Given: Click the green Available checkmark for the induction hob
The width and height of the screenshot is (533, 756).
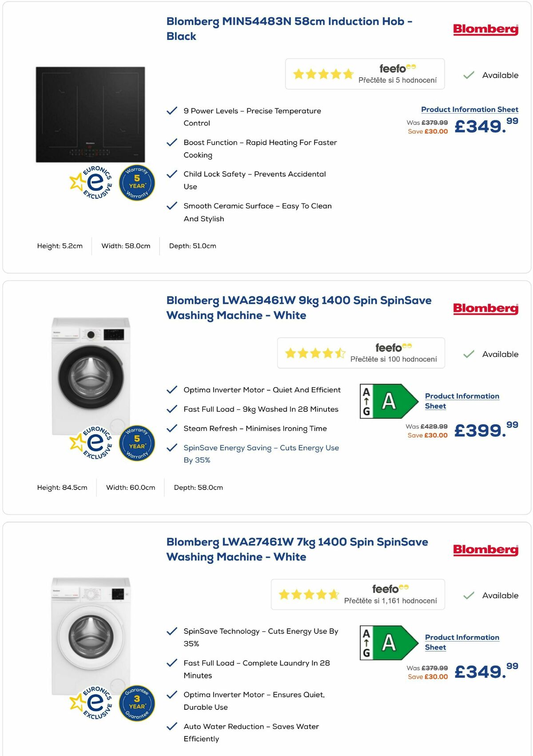Looking at the screenshot, I should click(468, 75).
